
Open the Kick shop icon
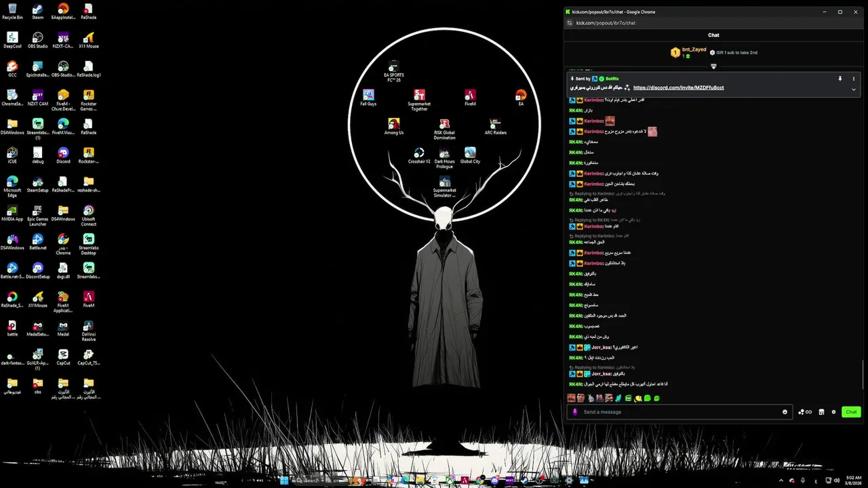point(821,412)
